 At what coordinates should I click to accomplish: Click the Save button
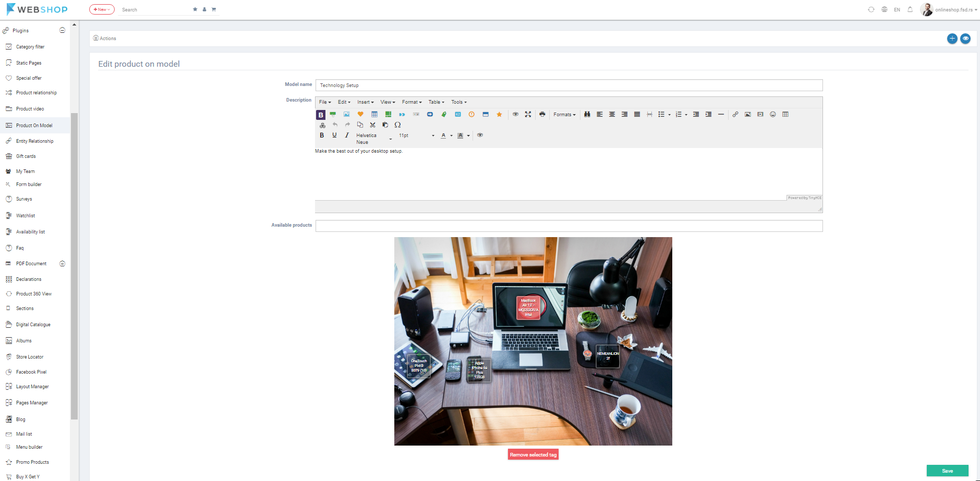947,471
